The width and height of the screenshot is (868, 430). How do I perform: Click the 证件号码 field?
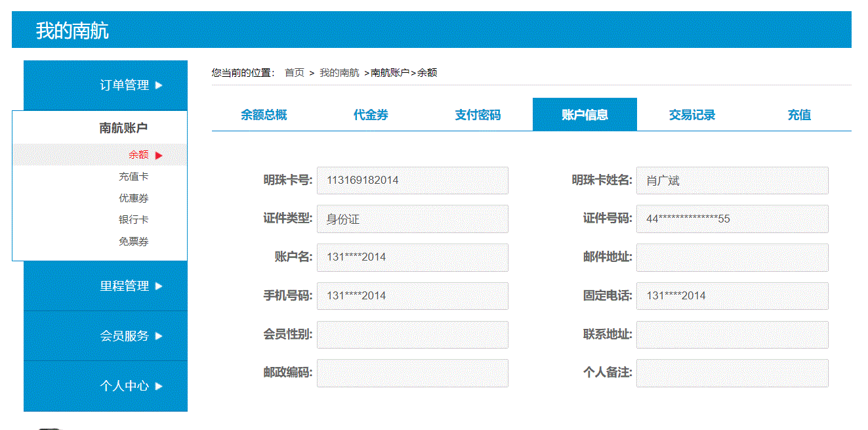point(732,219)
